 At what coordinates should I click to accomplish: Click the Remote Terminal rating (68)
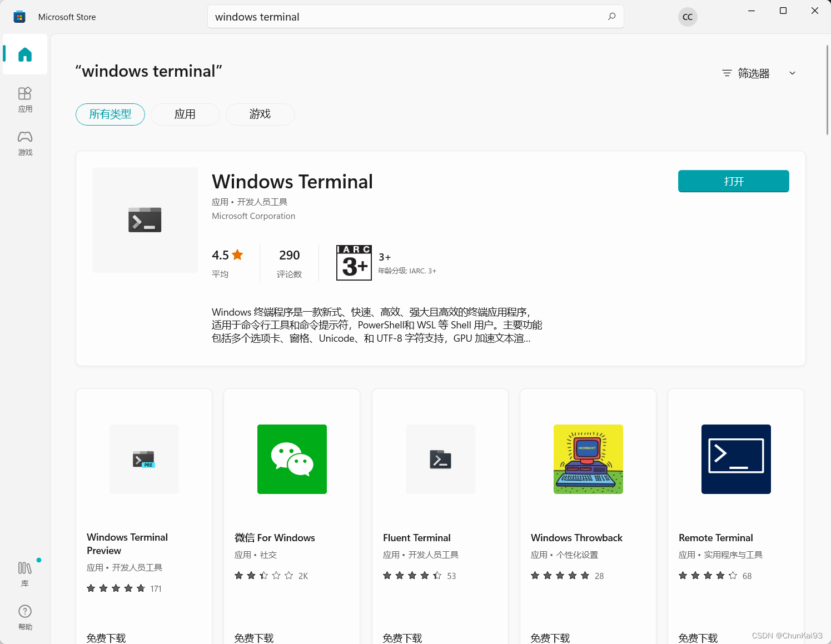pos(715,576)
